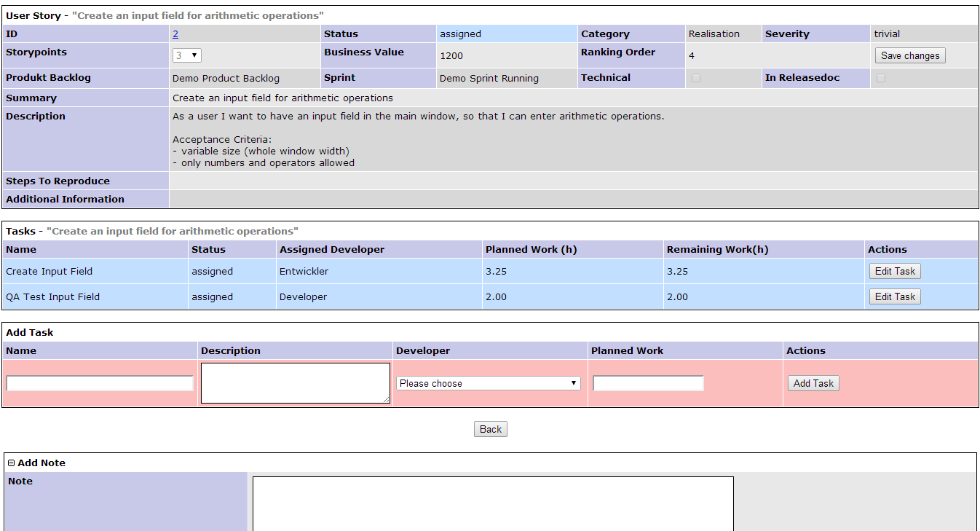Click the Planned Work input field

647,382
